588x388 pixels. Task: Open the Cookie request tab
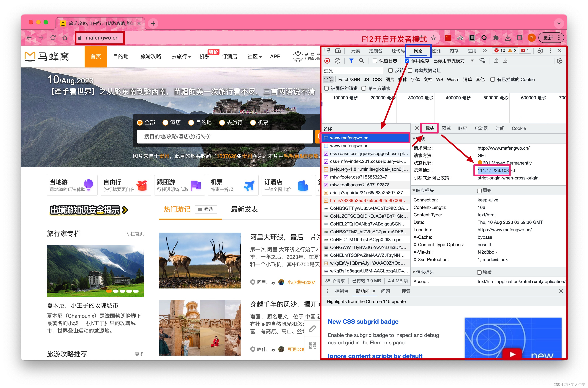click(519, 128)
